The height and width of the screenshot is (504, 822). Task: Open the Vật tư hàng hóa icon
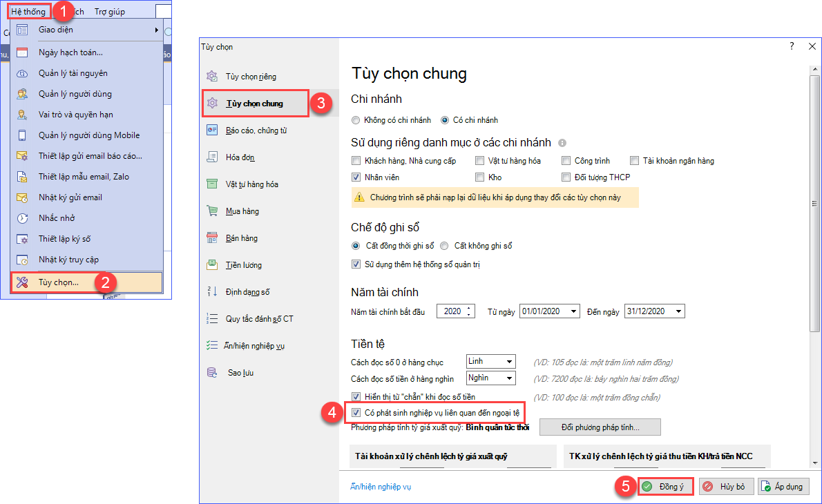[x=213, y=184]
